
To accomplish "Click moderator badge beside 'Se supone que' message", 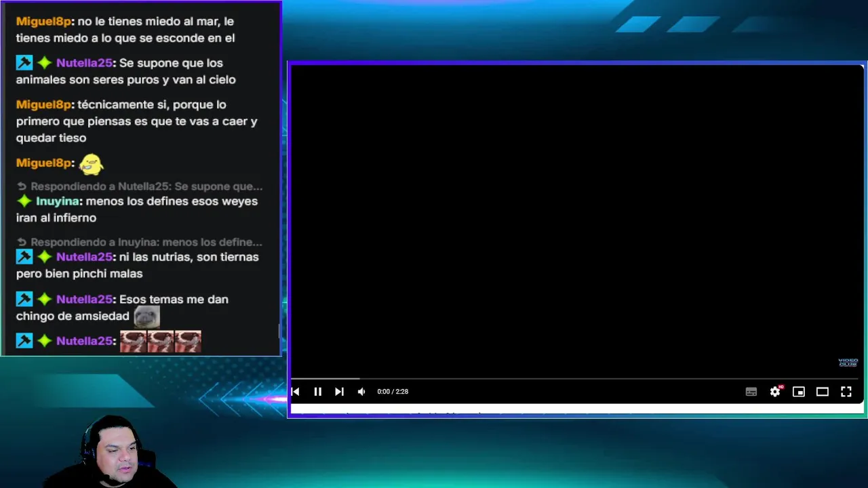I will (24, 63).
